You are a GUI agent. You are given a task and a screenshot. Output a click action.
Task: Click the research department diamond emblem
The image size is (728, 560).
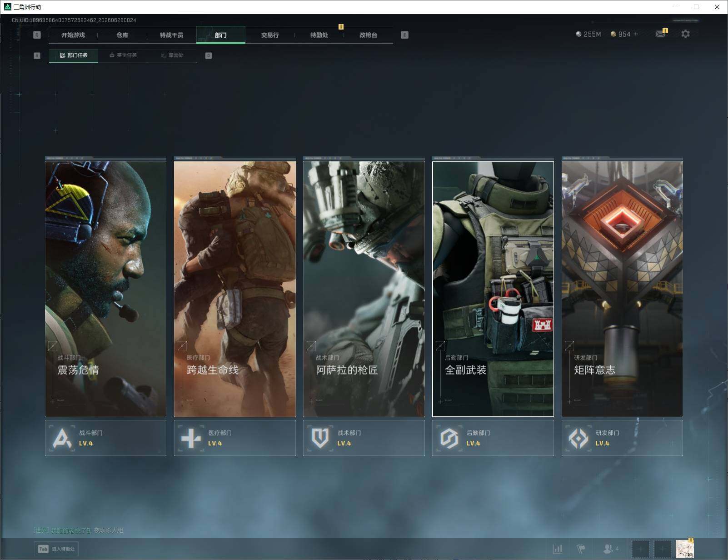point(578,439)
